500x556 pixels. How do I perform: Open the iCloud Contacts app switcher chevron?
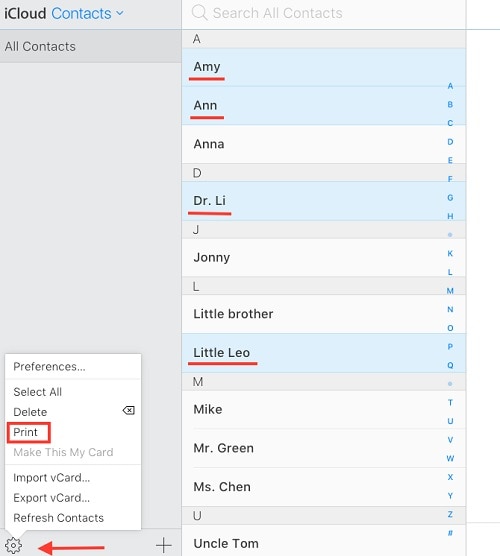(120, 13)
